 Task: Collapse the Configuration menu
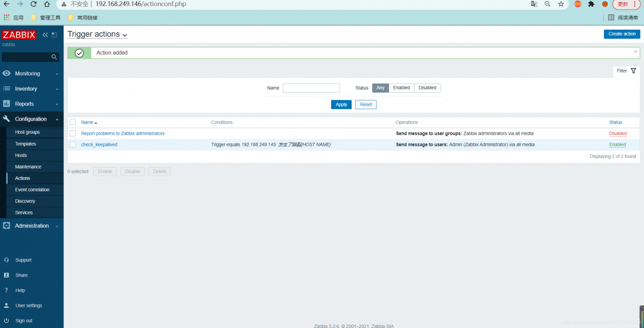57,119
